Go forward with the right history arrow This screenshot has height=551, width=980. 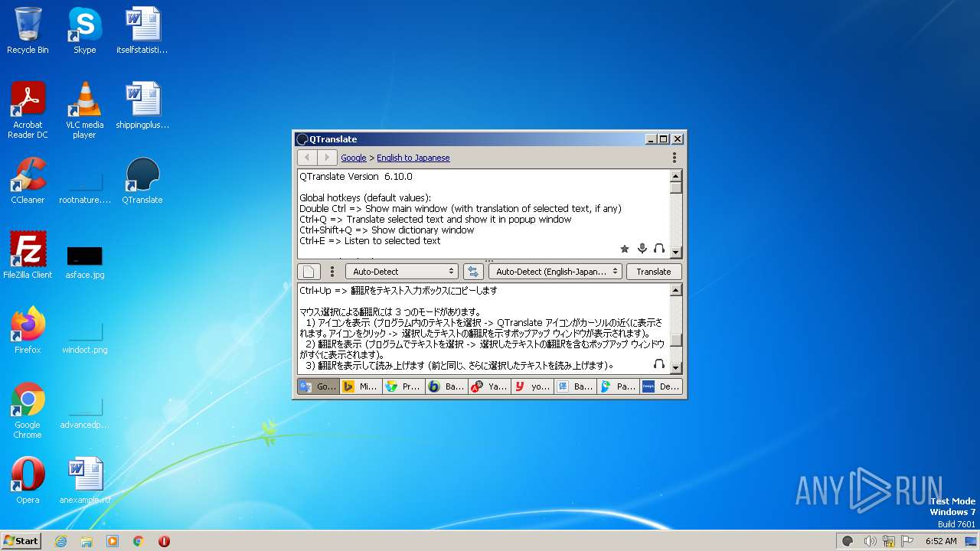(x=327, y=158)
